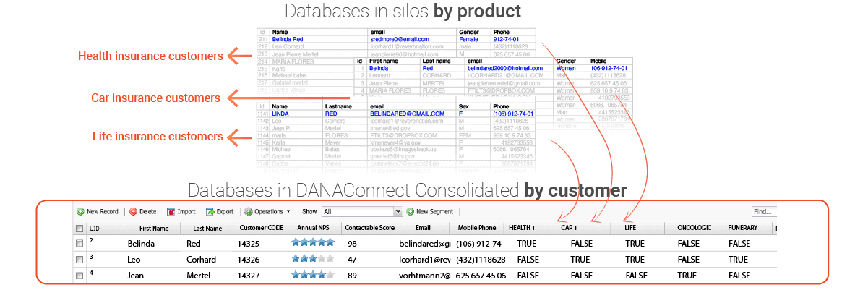This screenshot has width=868, height=290.
Task: Check the checkbox for Leo's row
Action: (x=80, y=260)
